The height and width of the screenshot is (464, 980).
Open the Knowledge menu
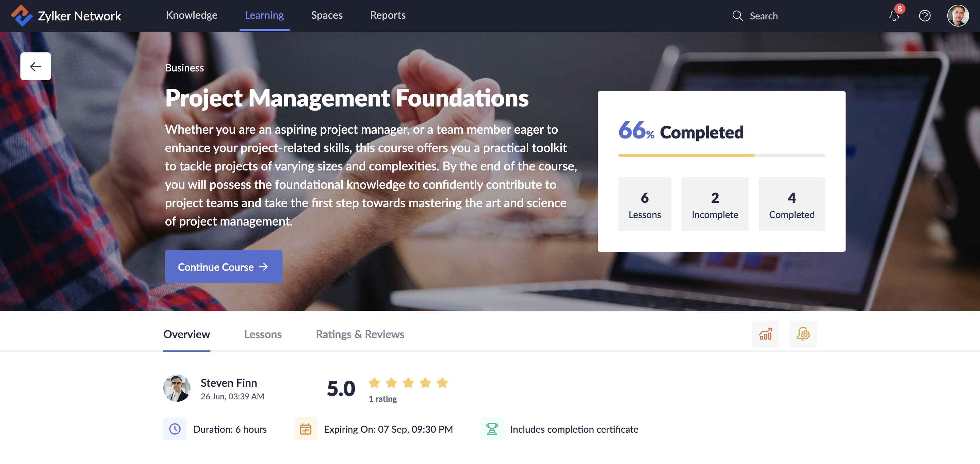[192, 15]
